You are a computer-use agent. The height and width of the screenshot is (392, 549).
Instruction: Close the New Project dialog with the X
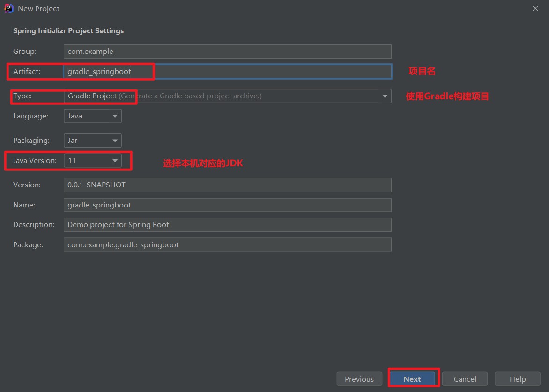(535, 8)
